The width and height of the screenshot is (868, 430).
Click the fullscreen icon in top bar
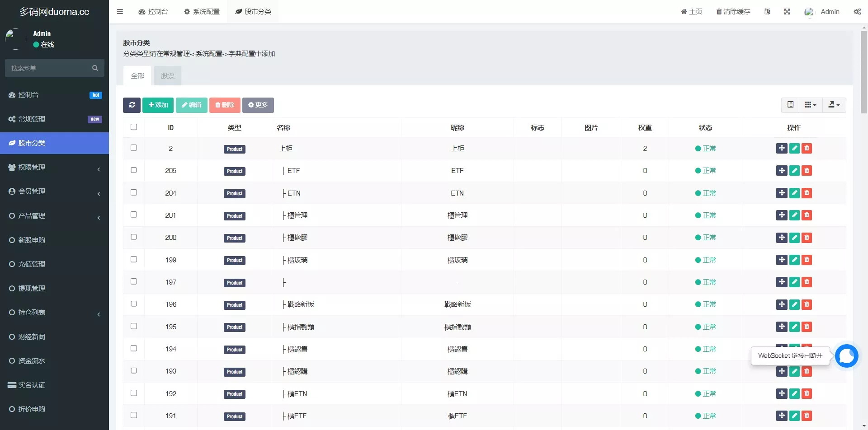pos(787,12)
